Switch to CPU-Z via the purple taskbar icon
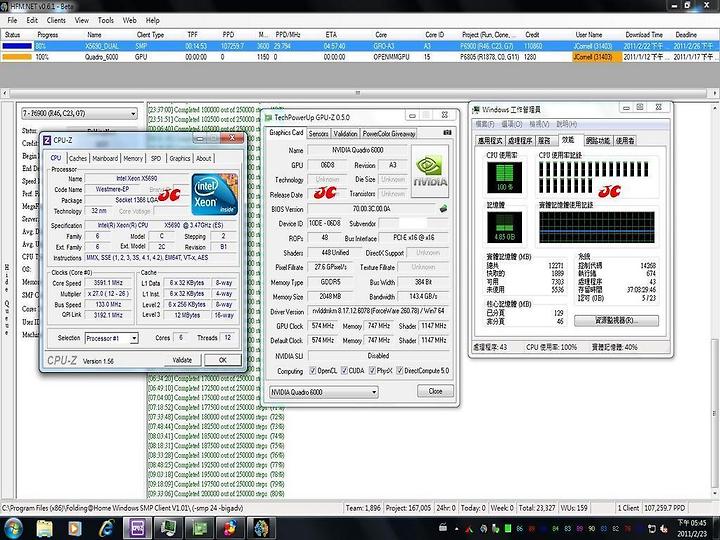The height and width of the screenshot is (540, 720). click(x=137, y=528)
